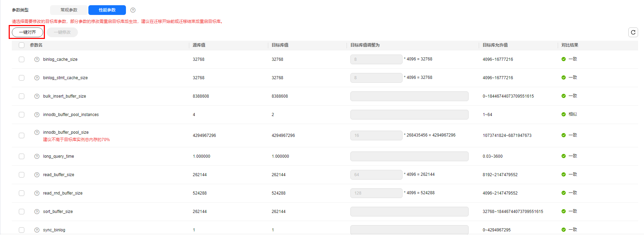
Task: Click target value input for innodb_buffer_pool_size
Action: click(x=376, y=136)
